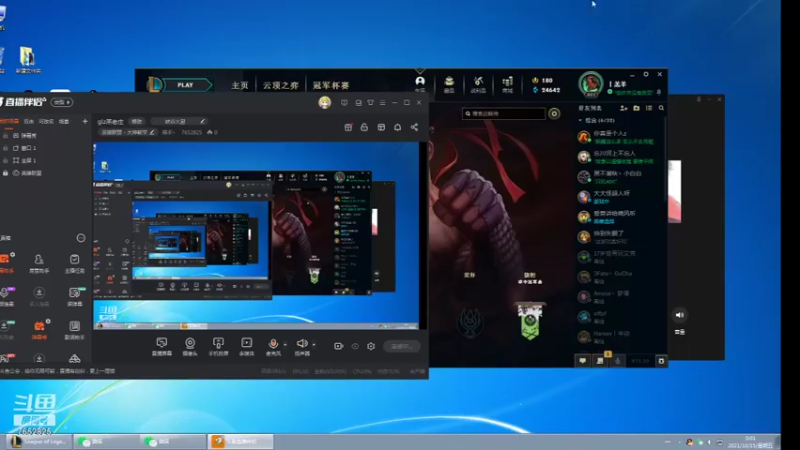Click the round button next to summoner search
The width and height of the screenshot is (800, 450).
pyautogui.click(x=554, y=113)
